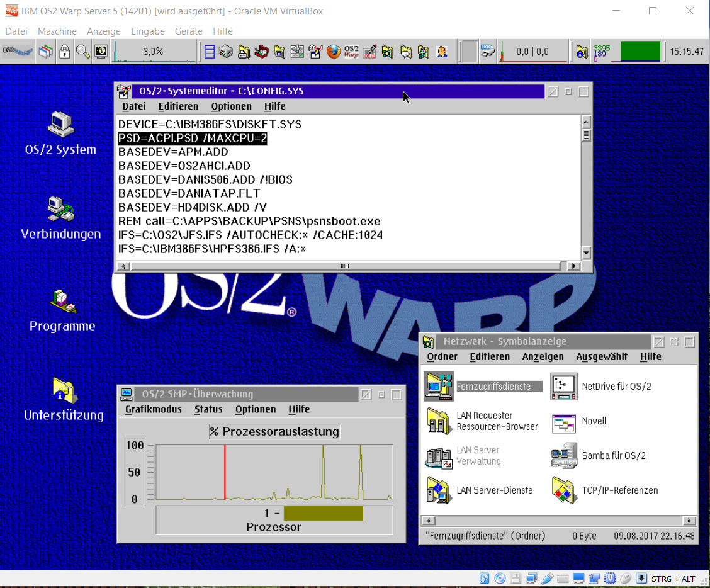Open the window list icon in WarpCenter

coord(45,51)
